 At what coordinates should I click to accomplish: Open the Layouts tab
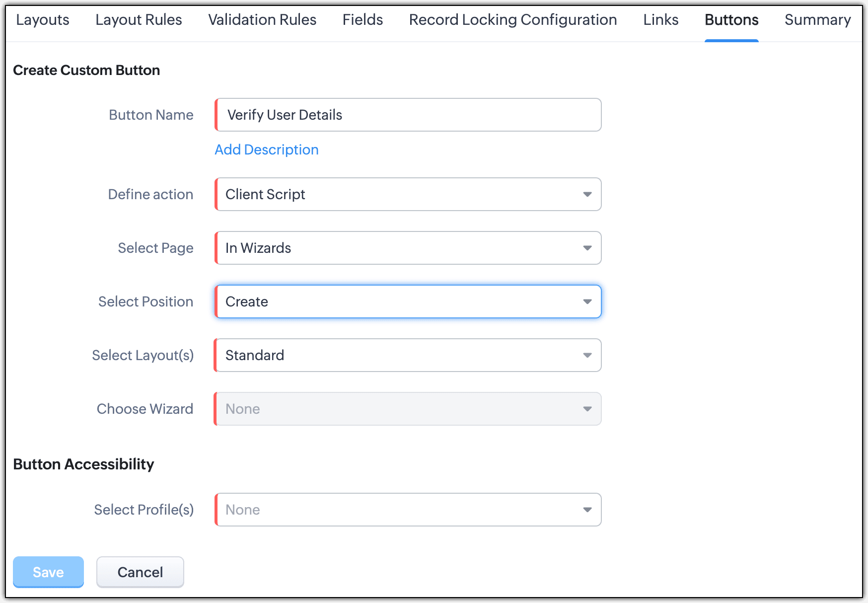point(43,20)
